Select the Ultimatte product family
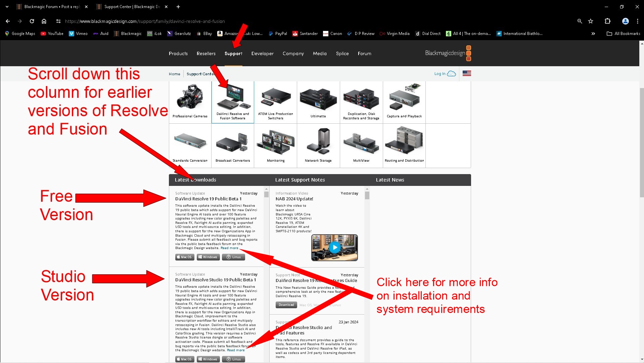Image resolution: width=644 pixels, height=363 pixels. pyautogui.click(x=318, y=102)
